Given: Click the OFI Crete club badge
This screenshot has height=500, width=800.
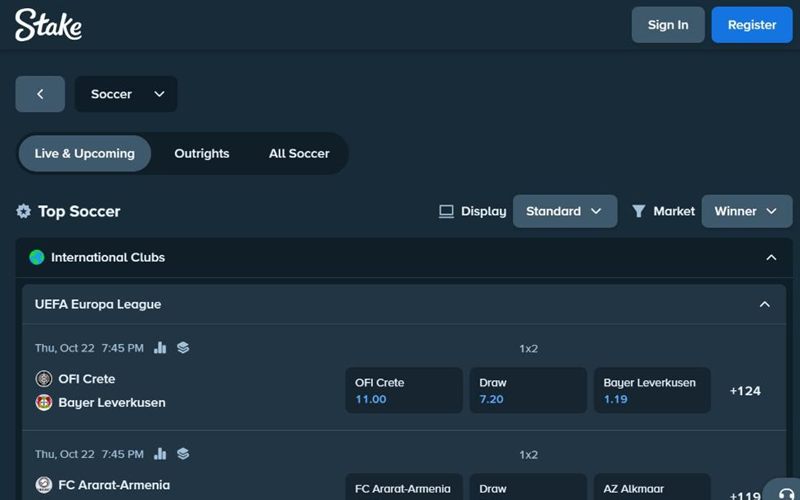Looking at the screenshot, I should (44, 379).
